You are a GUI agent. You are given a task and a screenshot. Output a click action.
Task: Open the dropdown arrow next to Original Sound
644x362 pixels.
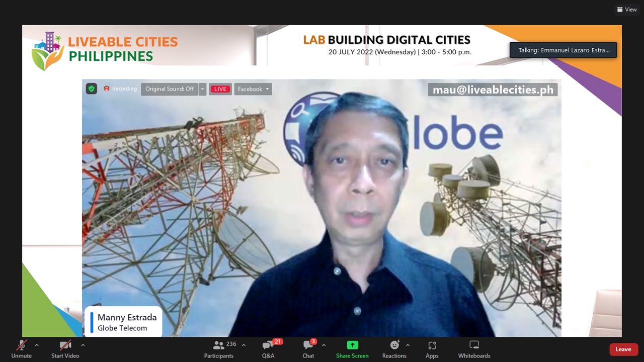point(202,89)
